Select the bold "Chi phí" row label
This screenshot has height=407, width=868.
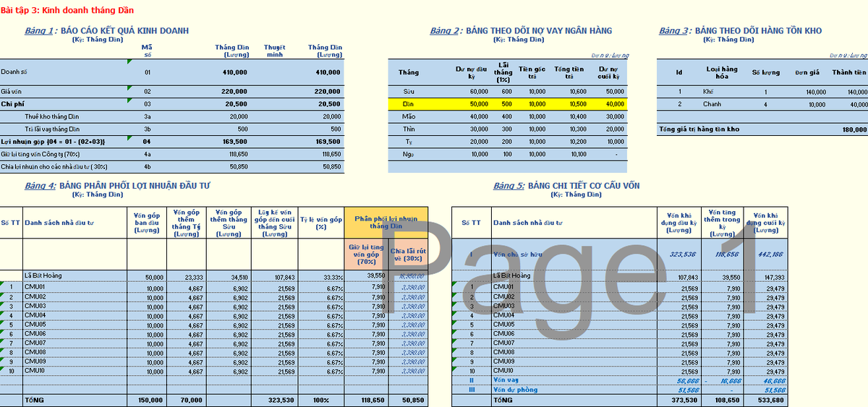pyautogui.click(x=13, y=104)
